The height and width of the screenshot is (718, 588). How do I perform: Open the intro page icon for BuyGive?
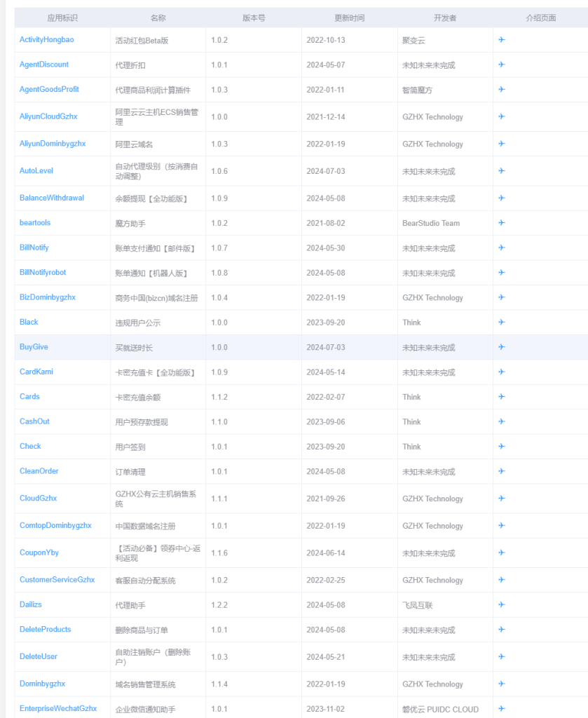(501, 347)
